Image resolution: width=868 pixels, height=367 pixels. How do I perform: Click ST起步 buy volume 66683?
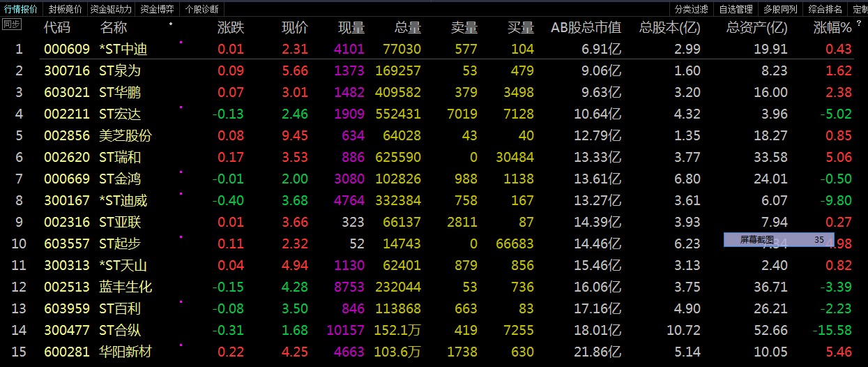pos(515,244)
